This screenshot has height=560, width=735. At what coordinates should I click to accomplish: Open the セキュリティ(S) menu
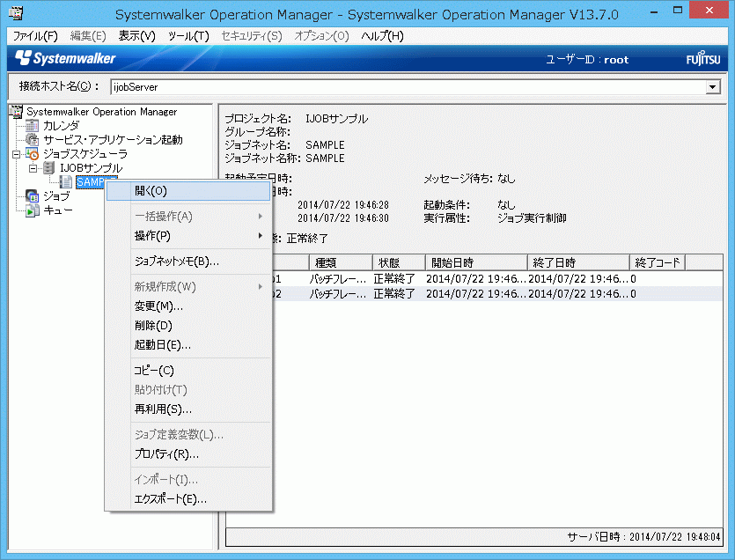252,36
